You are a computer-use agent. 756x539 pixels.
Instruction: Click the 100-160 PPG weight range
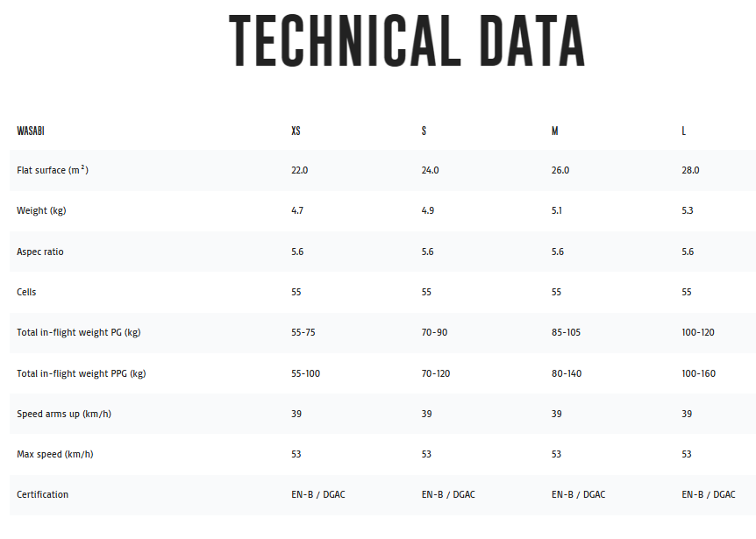[x=699, y=373]
